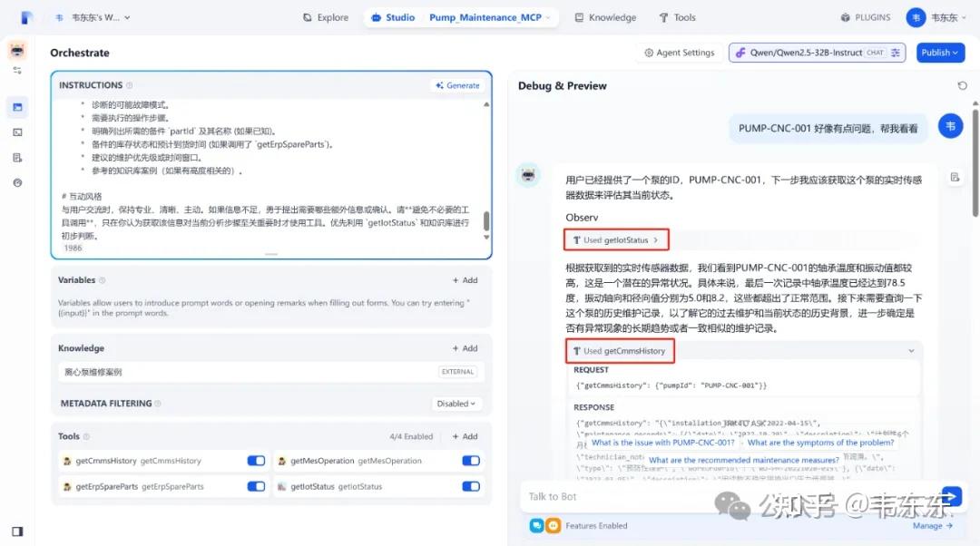The width and height of the screenshot is (980, 546).
Task: Click the bot avatar in the chat
Action: (x=528, y=175)
